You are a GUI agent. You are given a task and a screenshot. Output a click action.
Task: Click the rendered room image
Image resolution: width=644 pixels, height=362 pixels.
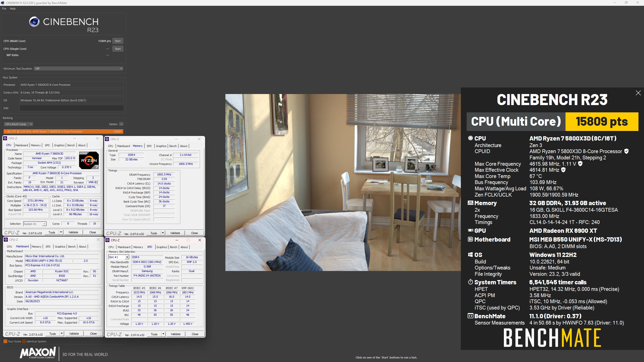pyautogui.click(x=343, y=183)
